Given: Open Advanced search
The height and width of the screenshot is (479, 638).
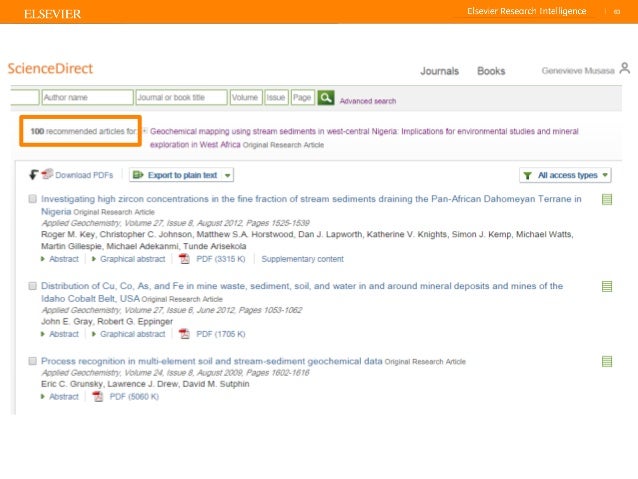Looking at the screenshot, I should click(368, 101).
